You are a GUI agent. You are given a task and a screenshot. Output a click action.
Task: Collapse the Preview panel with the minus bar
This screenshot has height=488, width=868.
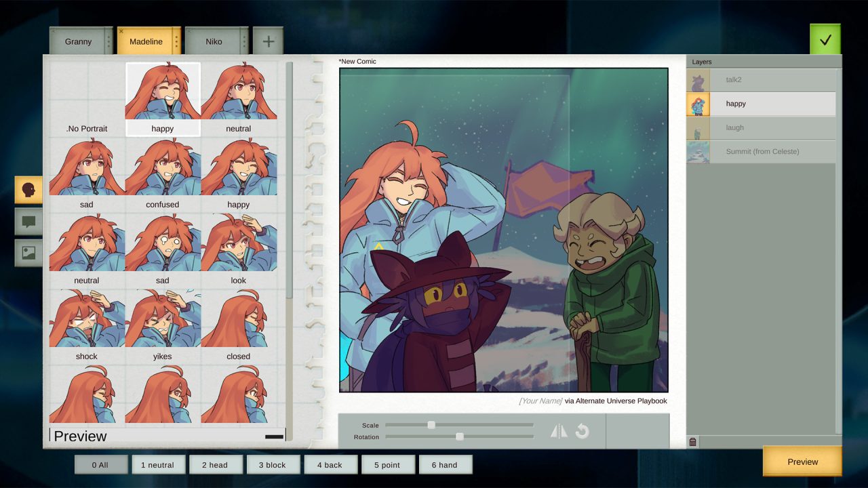point(275,436)
